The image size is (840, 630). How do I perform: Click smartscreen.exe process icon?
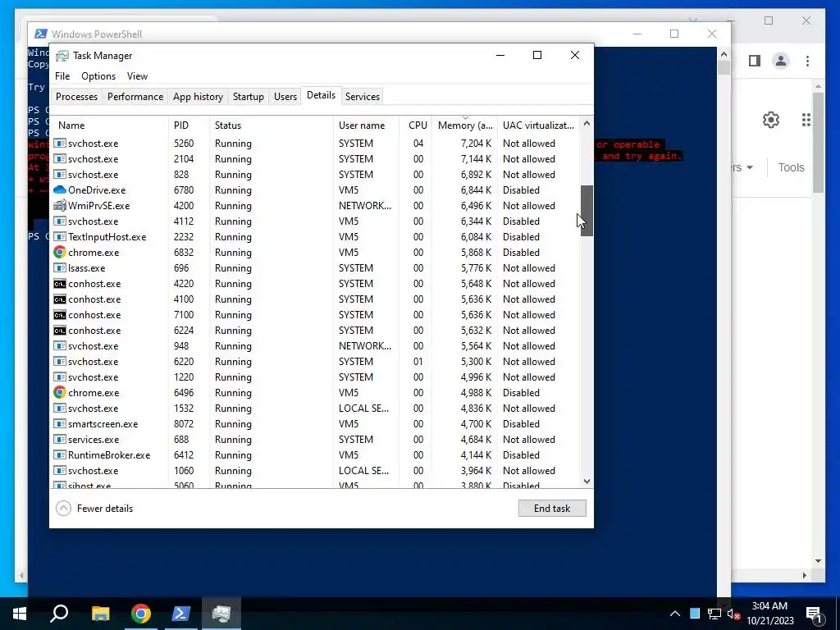pos(60,424)
